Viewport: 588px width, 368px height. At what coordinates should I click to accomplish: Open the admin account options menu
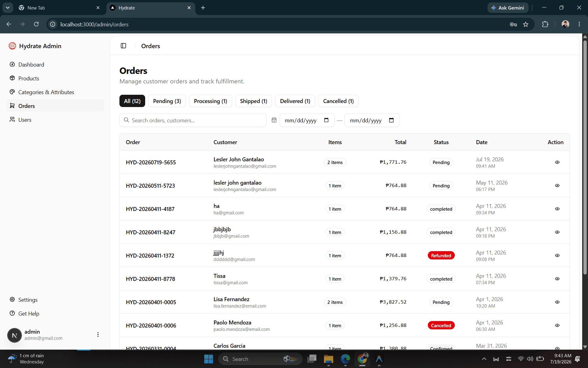click(x=98, y=335)
